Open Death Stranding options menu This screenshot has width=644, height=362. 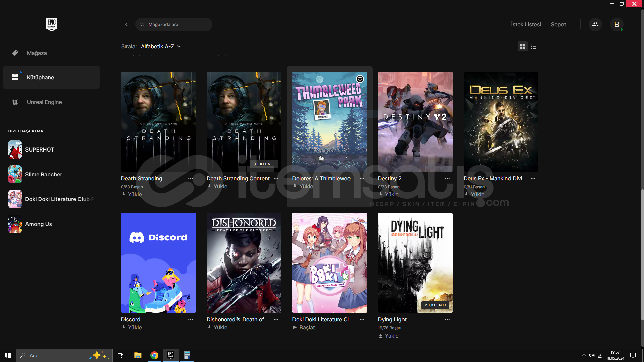click(x=191, y=179)
